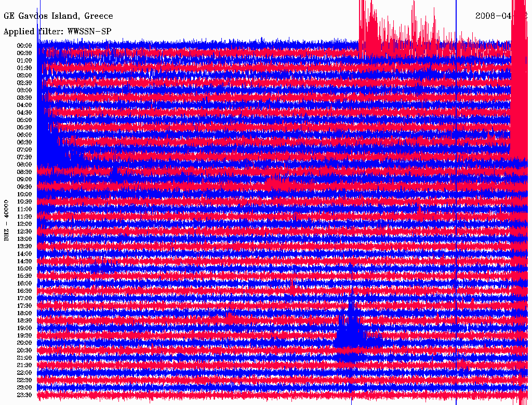Select the 'Applied filter: WWSSN-SP' label
The height and width of the screenshot is (405, 532).
[57, 32]
